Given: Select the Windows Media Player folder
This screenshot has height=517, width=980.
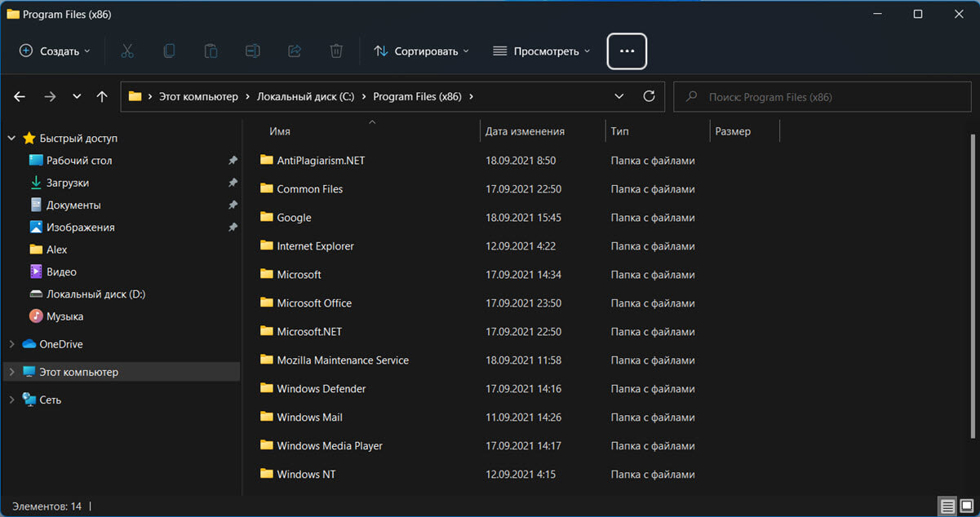Looking at the screenshot, I should 330,445.
